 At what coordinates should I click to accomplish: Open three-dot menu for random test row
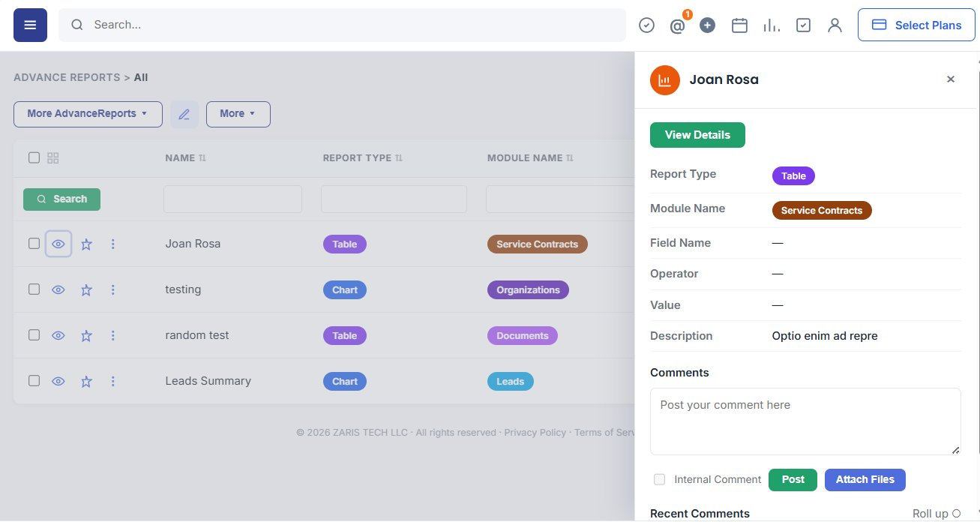coord(113,336)
